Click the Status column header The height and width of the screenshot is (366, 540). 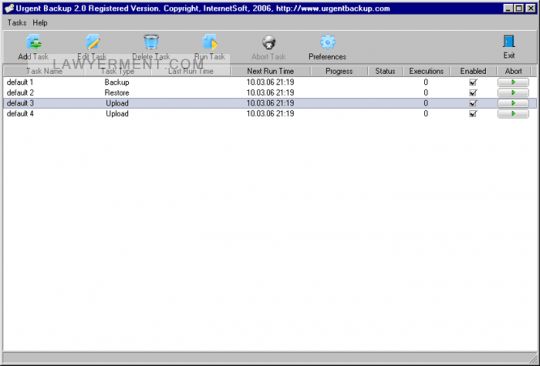coord(385,71)
